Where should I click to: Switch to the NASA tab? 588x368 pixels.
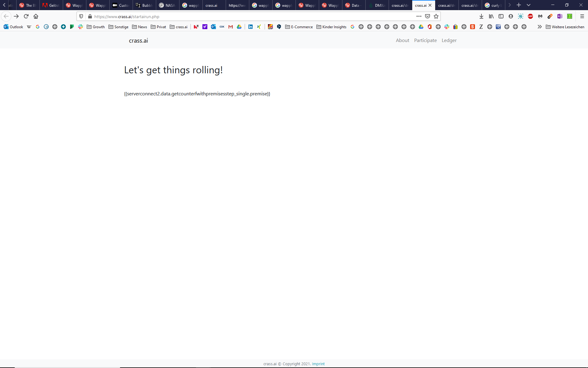pos(167,5)
